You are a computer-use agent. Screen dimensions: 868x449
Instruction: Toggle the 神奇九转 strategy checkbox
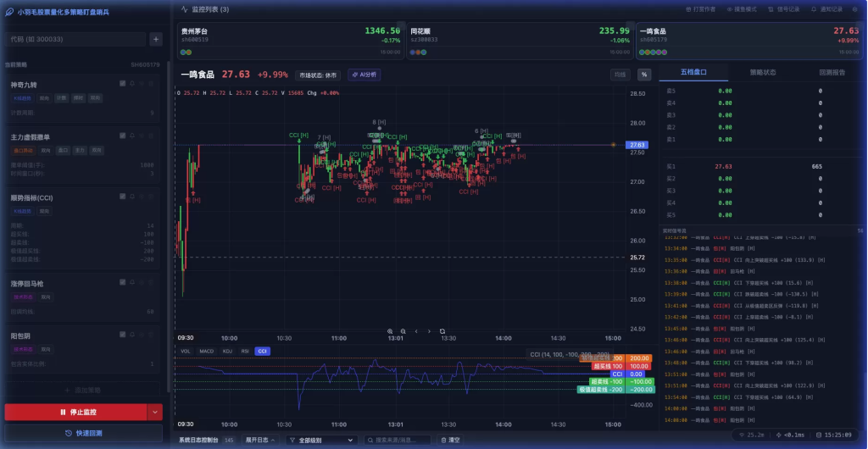122,84
